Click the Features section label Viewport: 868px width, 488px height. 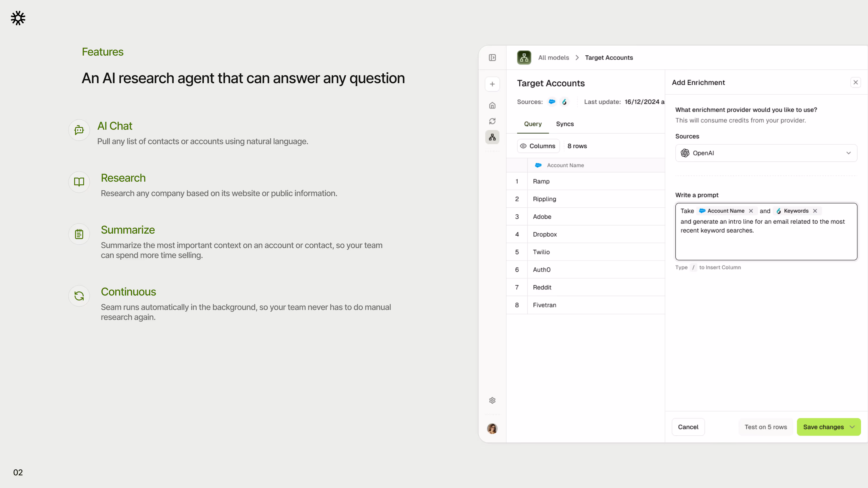pos(102,52)
